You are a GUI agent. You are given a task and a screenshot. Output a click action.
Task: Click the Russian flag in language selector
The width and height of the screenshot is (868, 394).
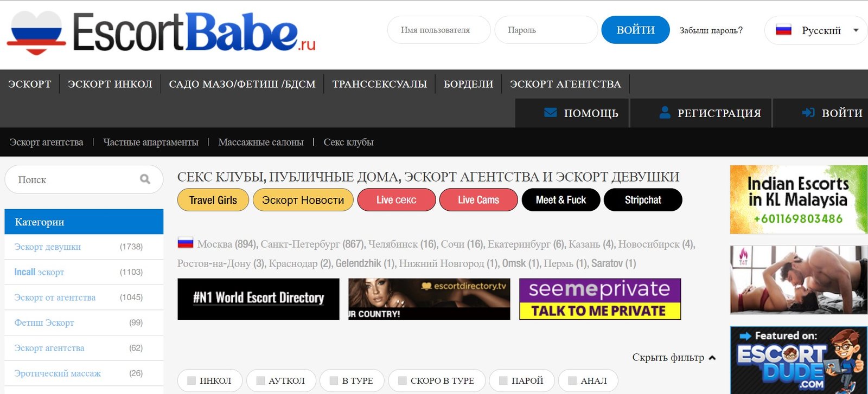coord(783,30)
